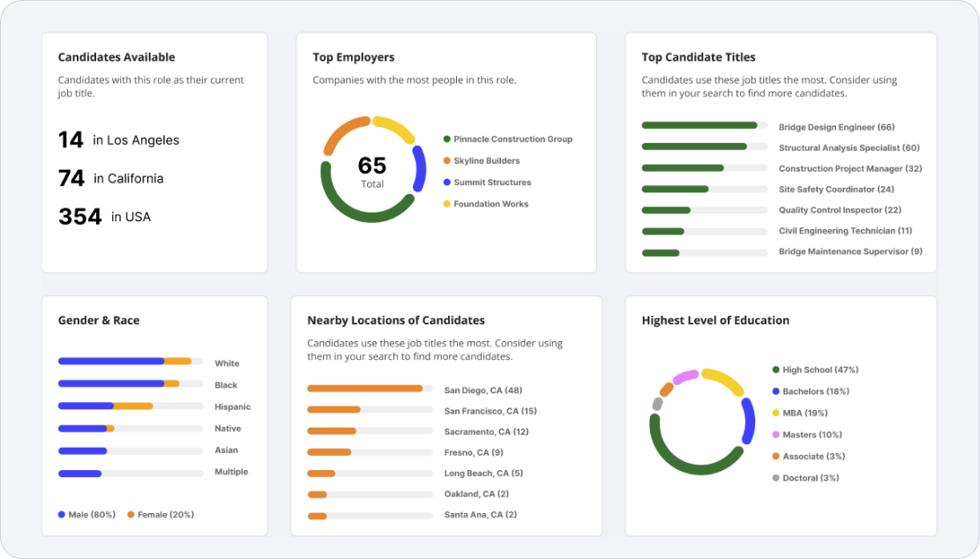The image size is (980, 559).
Task: Select the San Francisco, CA (15) label
Action: click(490, 411)
